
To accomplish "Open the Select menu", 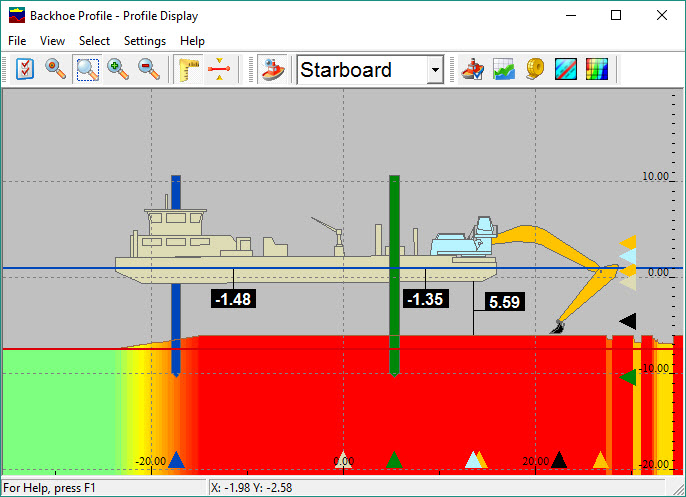I will (x=94, y=41).
